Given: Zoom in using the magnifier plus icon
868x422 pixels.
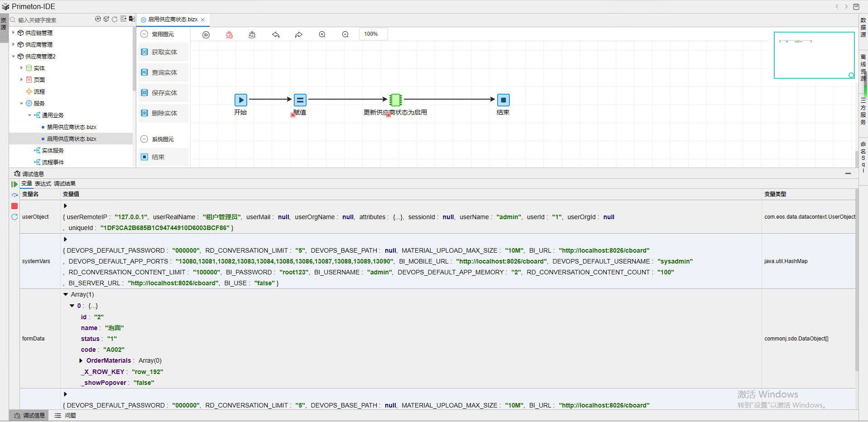Looking at the screenshot, I should [322, 35].
